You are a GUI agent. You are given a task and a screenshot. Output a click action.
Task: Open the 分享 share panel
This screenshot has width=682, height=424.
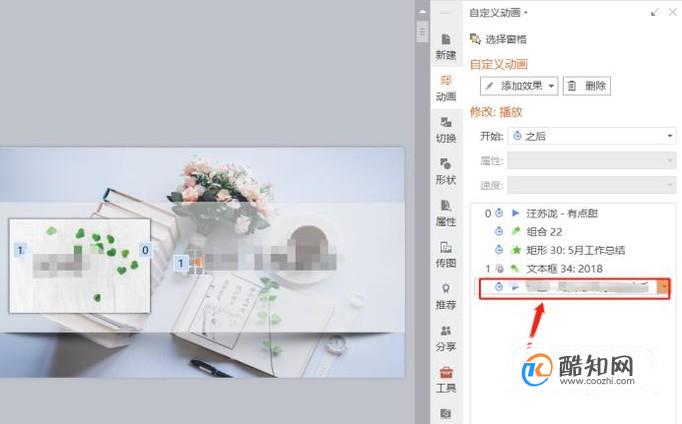tap(445, 339)
